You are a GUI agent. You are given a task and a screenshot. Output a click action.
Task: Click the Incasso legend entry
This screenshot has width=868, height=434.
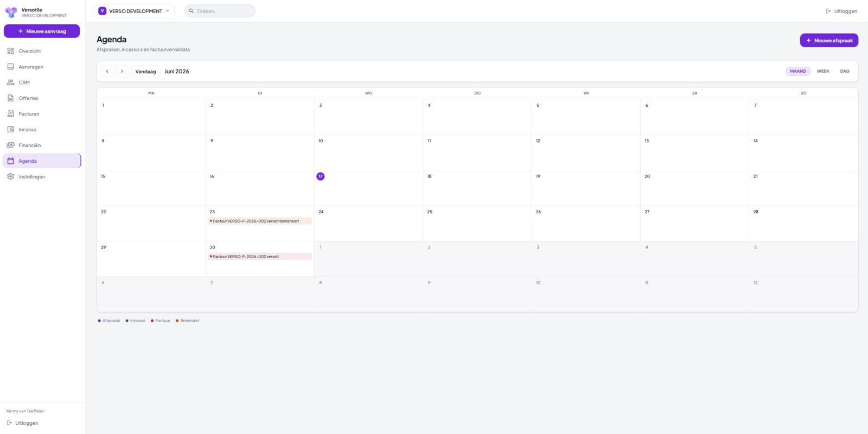coord(136,321)
